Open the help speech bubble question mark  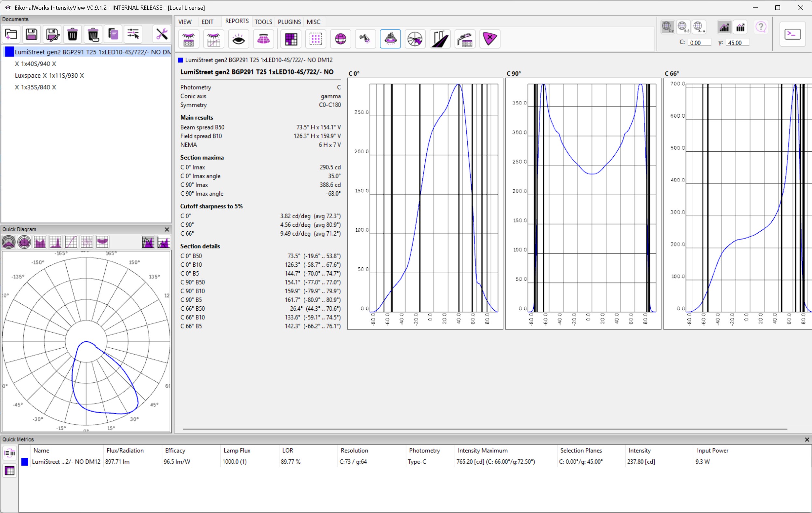click(761, 27)
